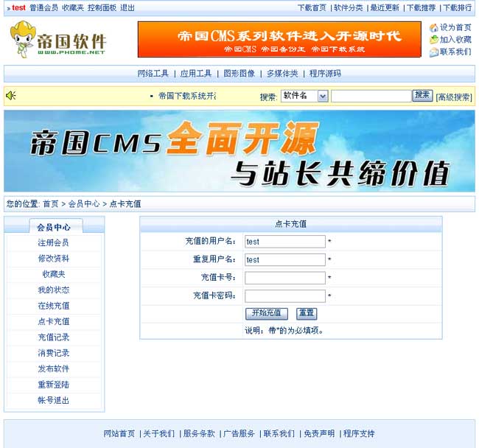Screen dimensions: 479x448
Task: Click the 联系我们 mail icon
Action: pyautogui.click(x=434, y=52)
